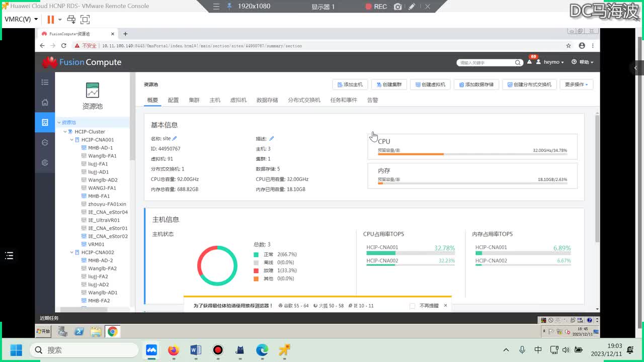Go to home icon in left sidebar
Image resolution: width=644 pixels, height=362 pixels.
click(45, 102)
